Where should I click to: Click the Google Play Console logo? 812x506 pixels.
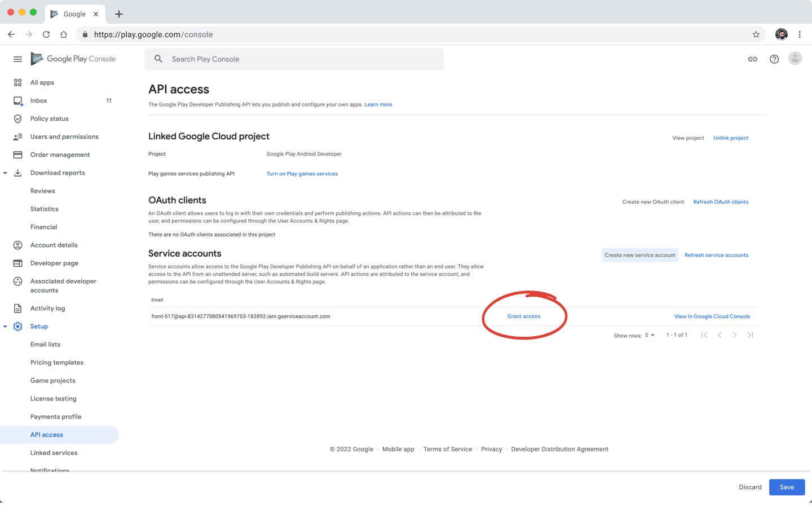[73, 59]
